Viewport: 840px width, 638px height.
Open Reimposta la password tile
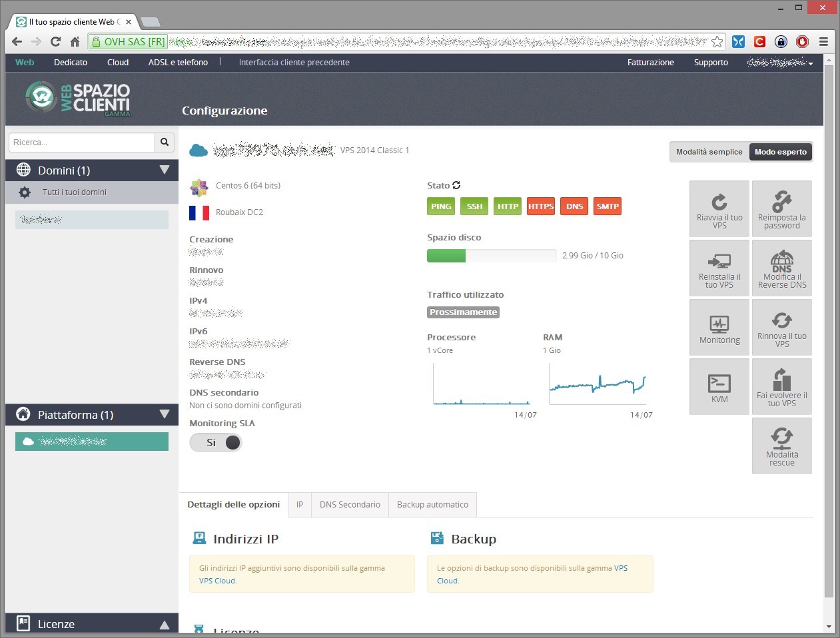click(782, 208)
